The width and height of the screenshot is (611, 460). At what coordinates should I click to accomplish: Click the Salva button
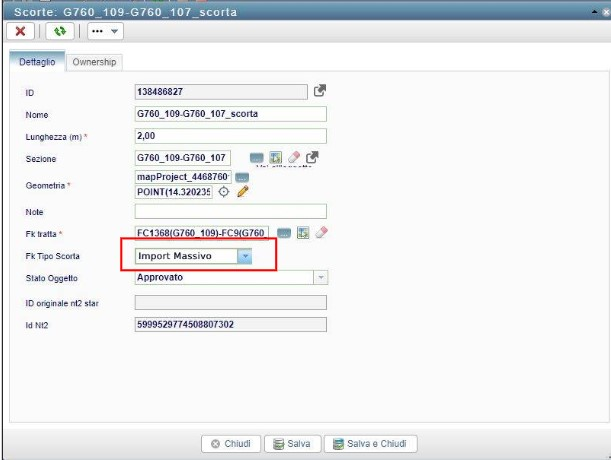(x=293, y=444)
